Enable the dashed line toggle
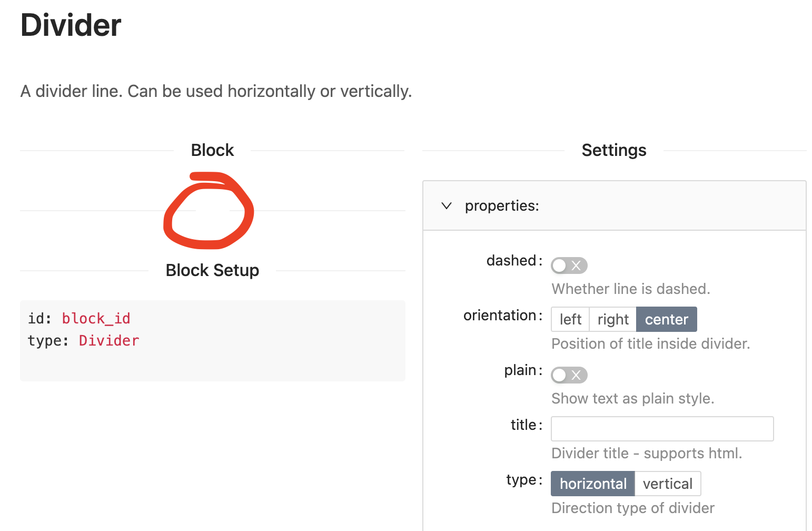 569,265
